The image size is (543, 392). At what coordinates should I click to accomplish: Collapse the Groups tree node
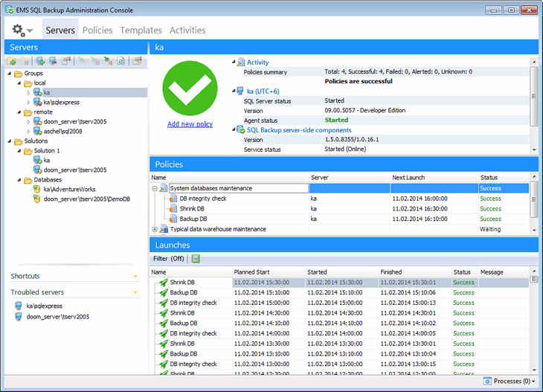click(9, 74)
